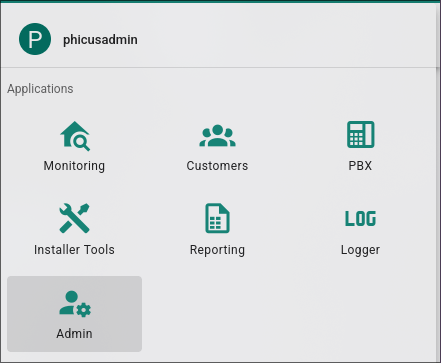Open the Monitoring house-search icon
Image resolution: width=441 pixels, height=363 pixels.
coord(75,136)
